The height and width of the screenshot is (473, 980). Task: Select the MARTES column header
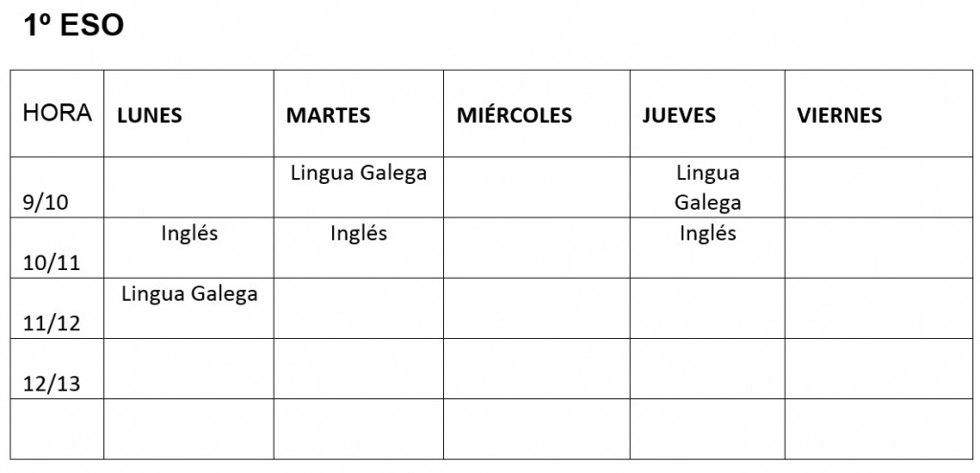328,116
